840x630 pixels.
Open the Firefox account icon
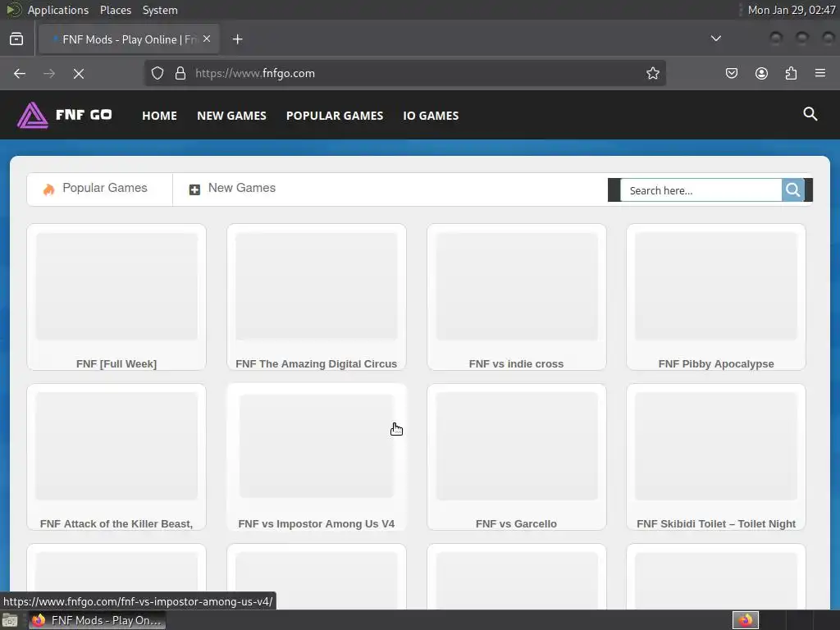point(761,73)
